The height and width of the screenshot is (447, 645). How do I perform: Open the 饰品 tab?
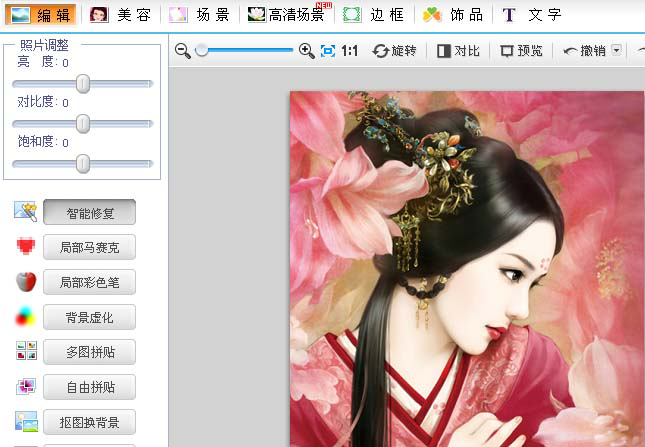click(x=453, y=15)
